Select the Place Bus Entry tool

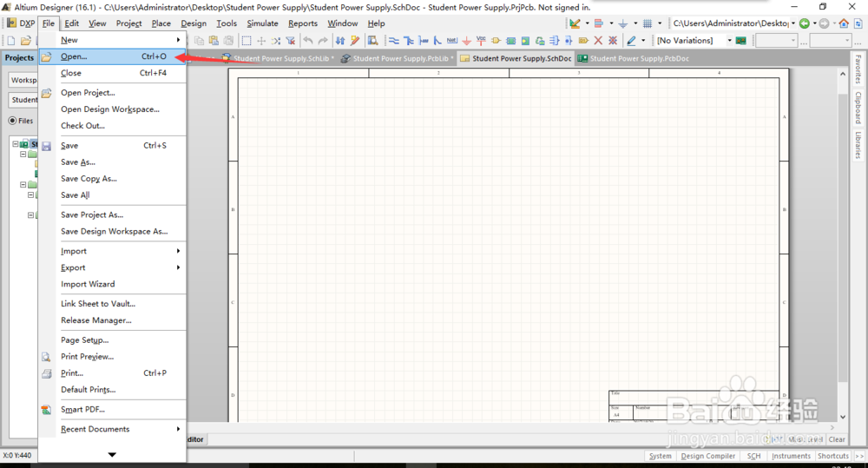coord(437,41)
